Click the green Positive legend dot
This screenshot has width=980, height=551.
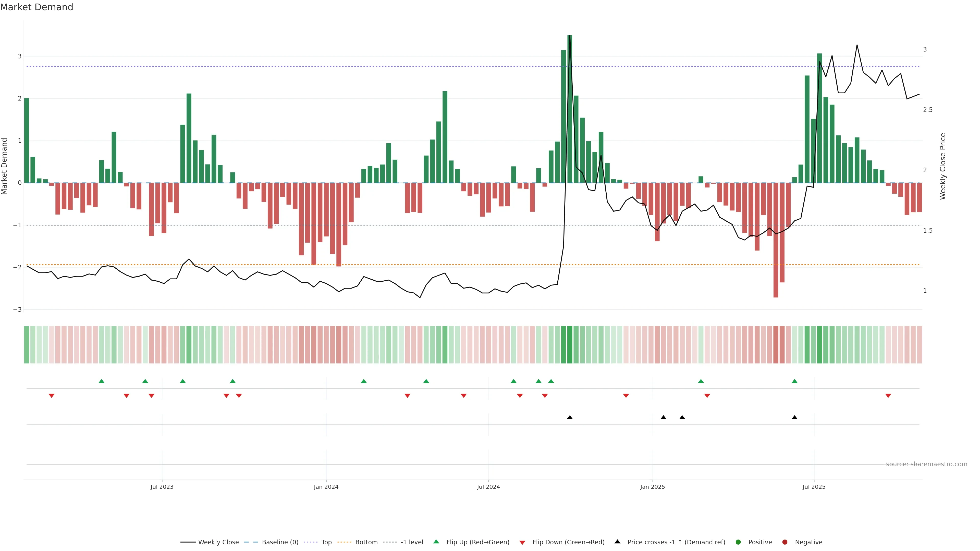pyautogui.click(x=738, y=542)
